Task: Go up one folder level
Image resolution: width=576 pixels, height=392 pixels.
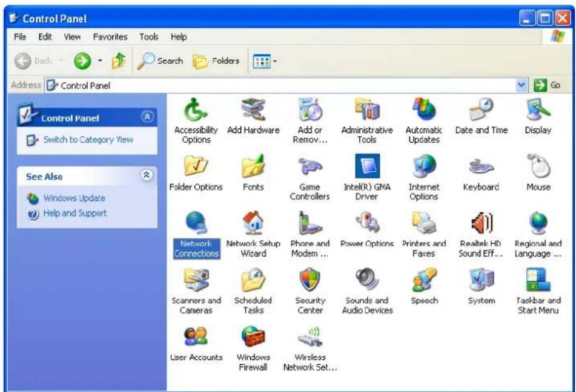Action: tap(119, 61)
